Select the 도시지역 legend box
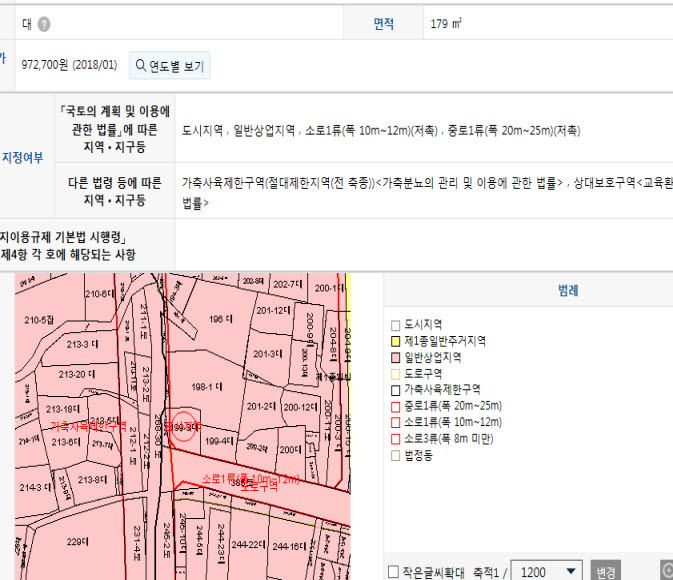This screenshot has height=580, width=673. coord(396,325)
